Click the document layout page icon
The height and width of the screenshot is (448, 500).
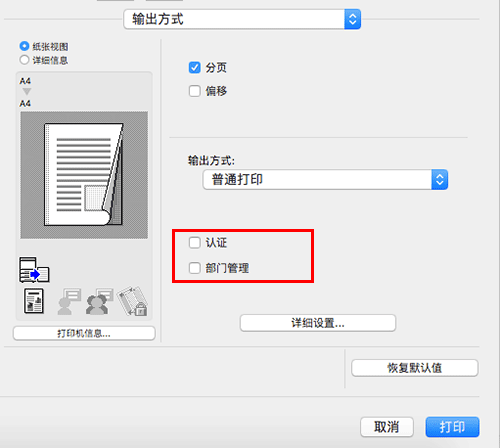tap(34, 301)
